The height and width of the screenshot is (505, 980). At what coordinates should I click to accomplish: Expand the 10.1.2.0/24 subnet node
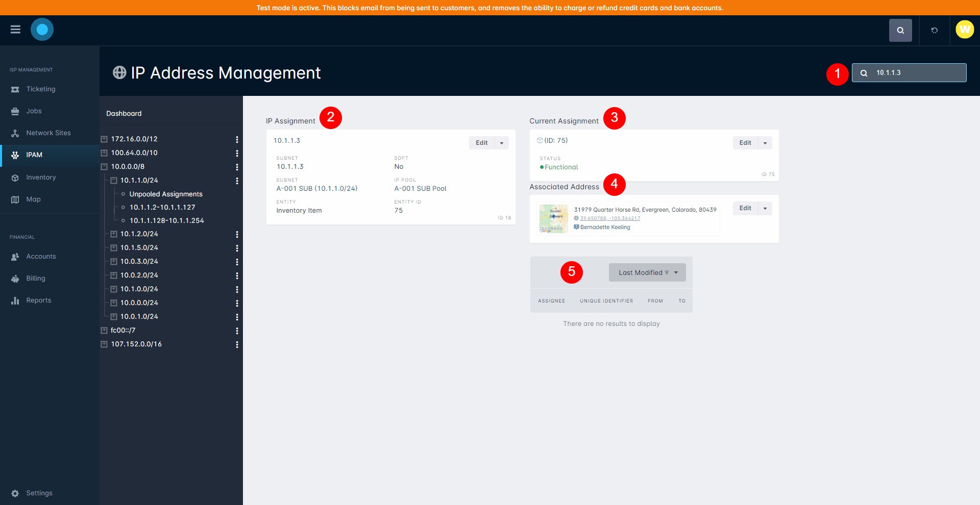[114, 234]
